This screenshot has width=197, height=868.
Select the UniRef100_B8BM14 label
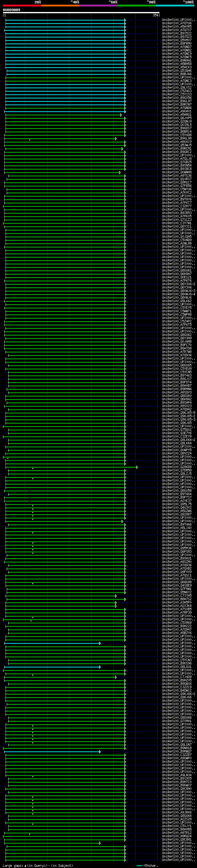pos(177,132)
